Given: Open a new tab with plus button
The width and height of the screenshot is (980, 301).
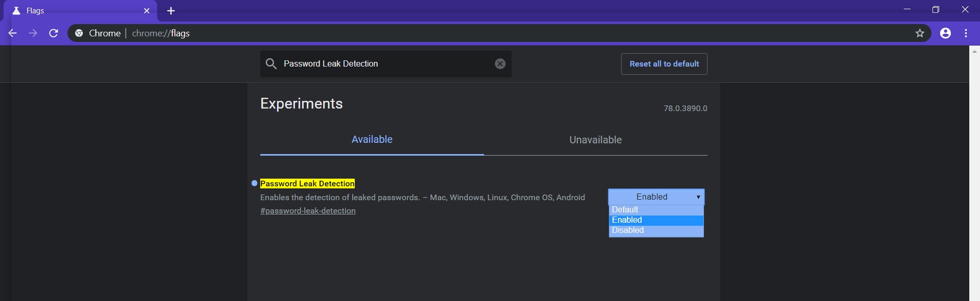Looking at the screenshot, I should coord(171,11).
